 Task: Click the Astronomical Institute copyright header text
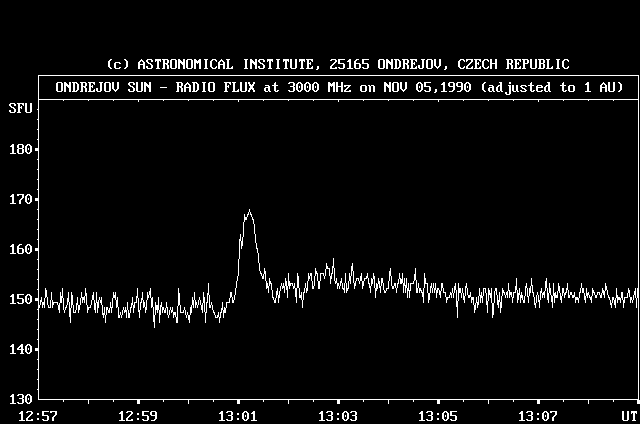[x=338, y=64]
